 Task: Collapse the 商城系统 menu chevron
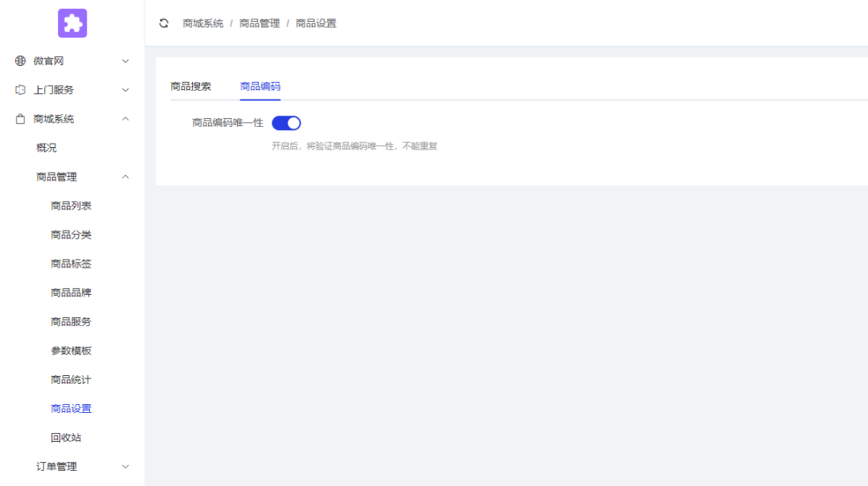tap(125, 119)
